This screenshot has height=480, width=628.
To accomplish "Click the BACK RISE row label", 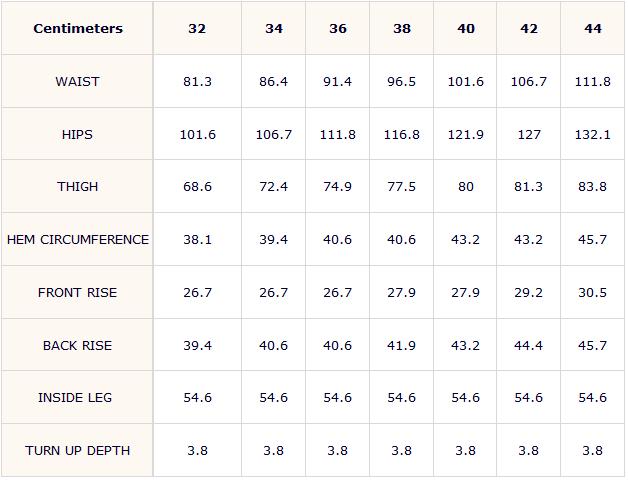I will (77, 345).
